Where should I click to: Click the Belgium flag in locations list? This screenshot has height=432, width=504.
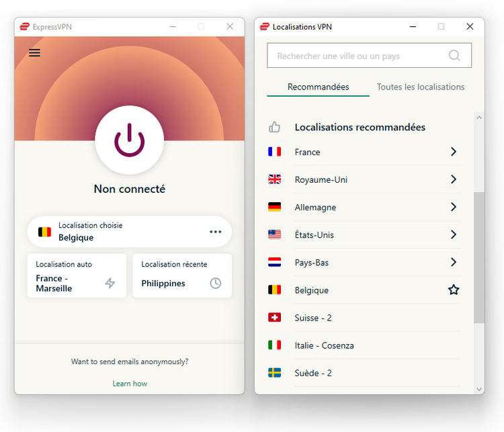coord(274,290)
